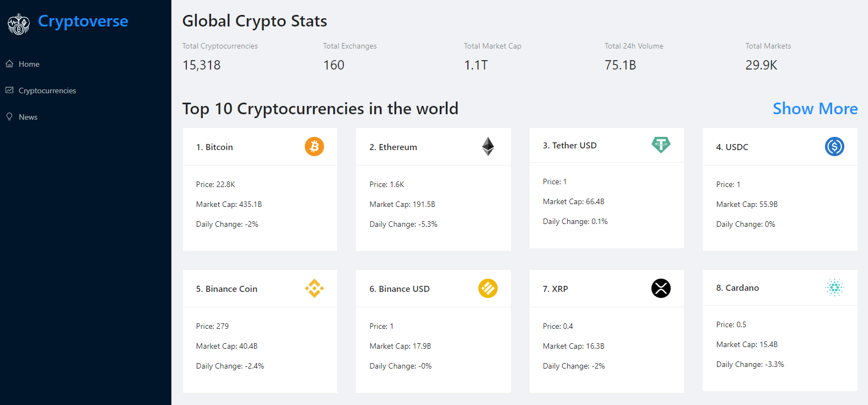Screen dimensions: 868x405
Task: Click the Total Cryptocurrencies value 15,318
Action: pyautogui.click(x=202, y=65)
